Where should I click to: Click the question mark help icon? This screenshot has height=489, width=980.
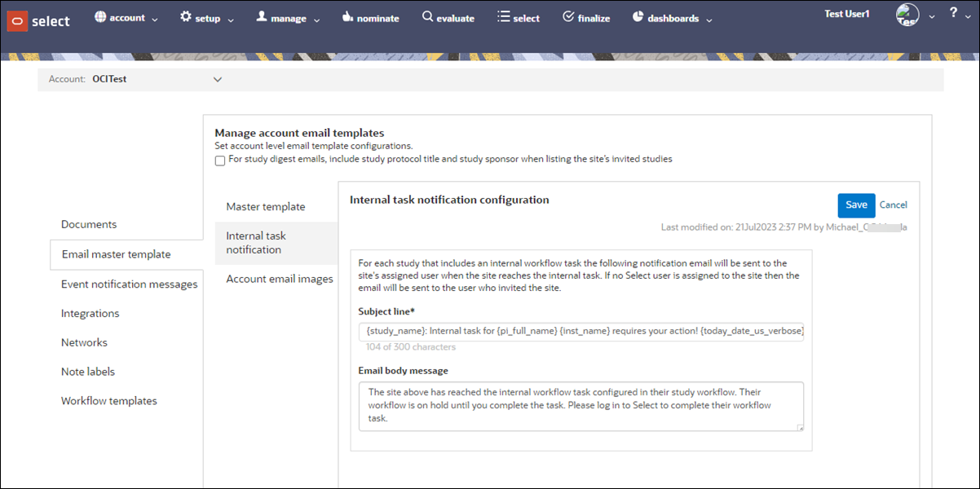tap(954, 14)
